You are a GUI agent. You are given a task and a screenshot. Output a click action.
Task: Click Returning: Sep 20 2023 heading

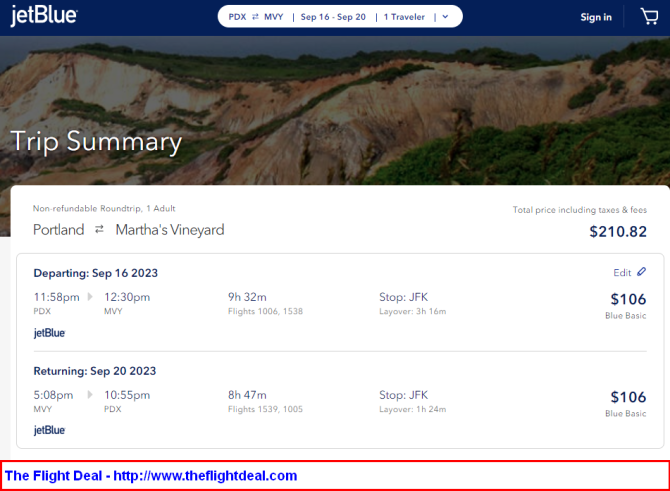tap(95, 371)
